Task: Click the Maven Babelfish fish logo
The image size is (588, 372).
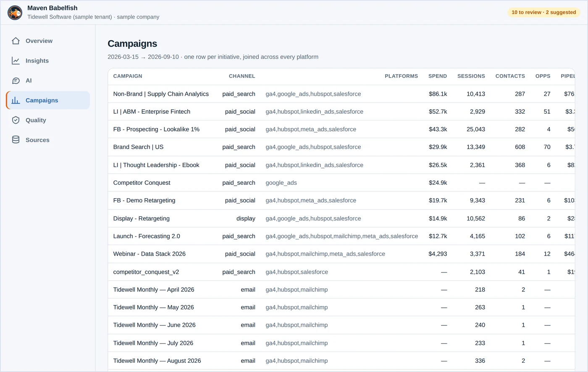Action: point(15,13)
